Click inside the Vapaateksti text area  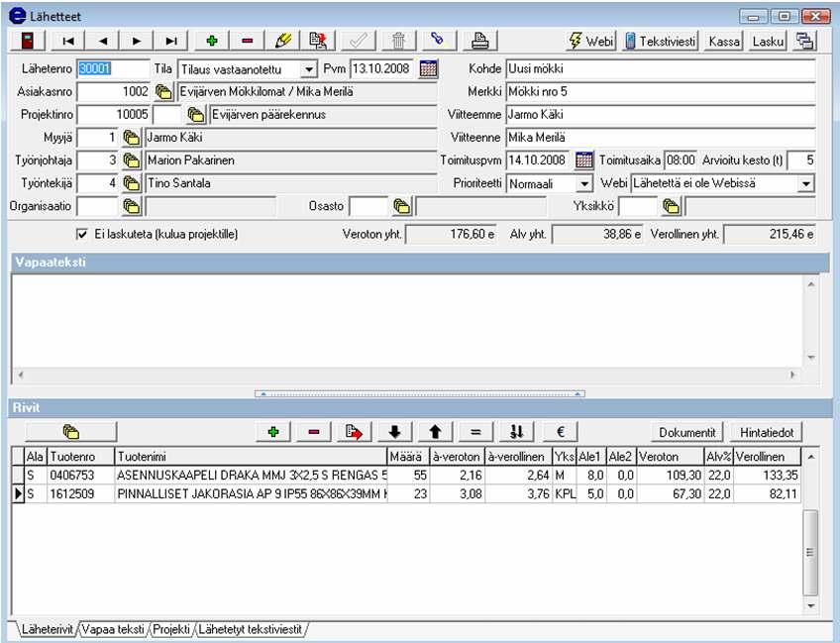(407, 320)
